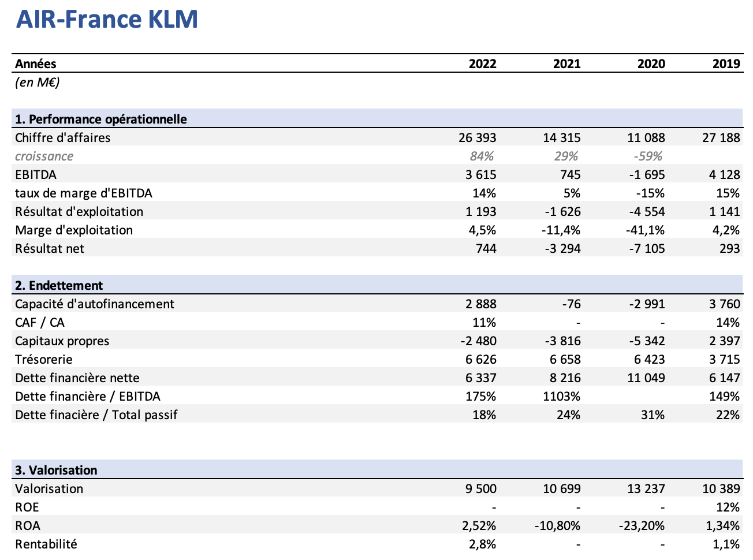Screen dimensions: 753x560
Task: Click the 1 193 operating result cell
Action: [481, 211]
